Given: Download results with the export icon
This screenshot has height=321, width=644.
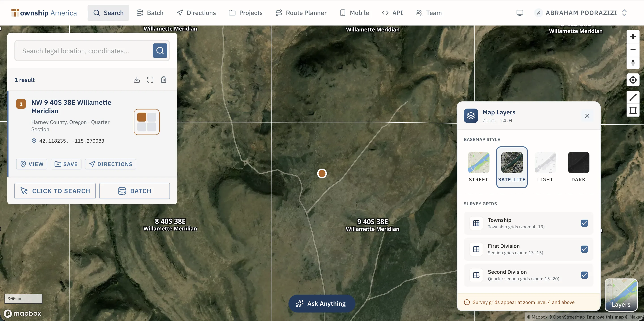Looking at the screenshot, I should 136,80.
